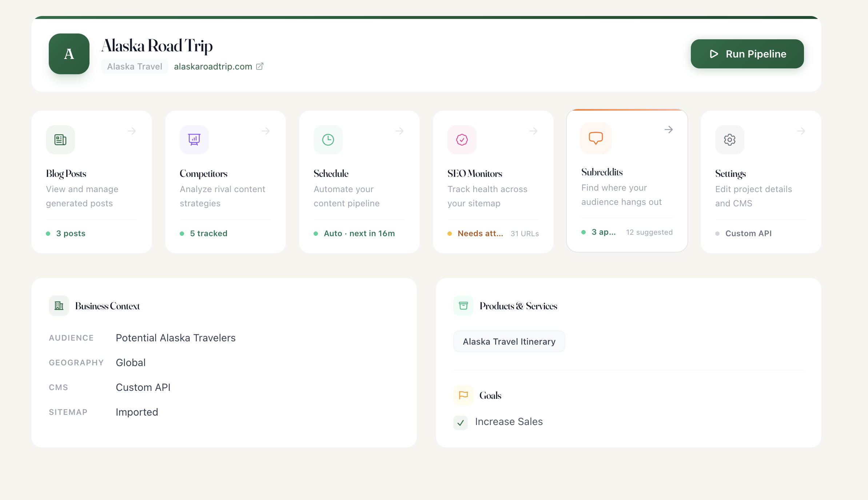The width and height of the screenshot is (868, 500).
Task: Click the green A project avatar
Action: (69, 54)
